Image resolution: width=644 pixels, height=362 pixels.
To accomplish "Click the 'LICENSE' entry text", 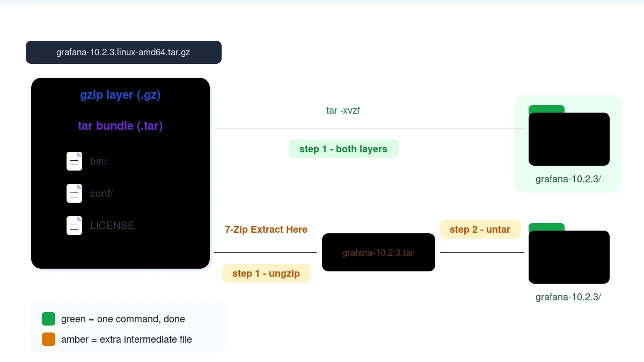I will [x=112, y=226].
